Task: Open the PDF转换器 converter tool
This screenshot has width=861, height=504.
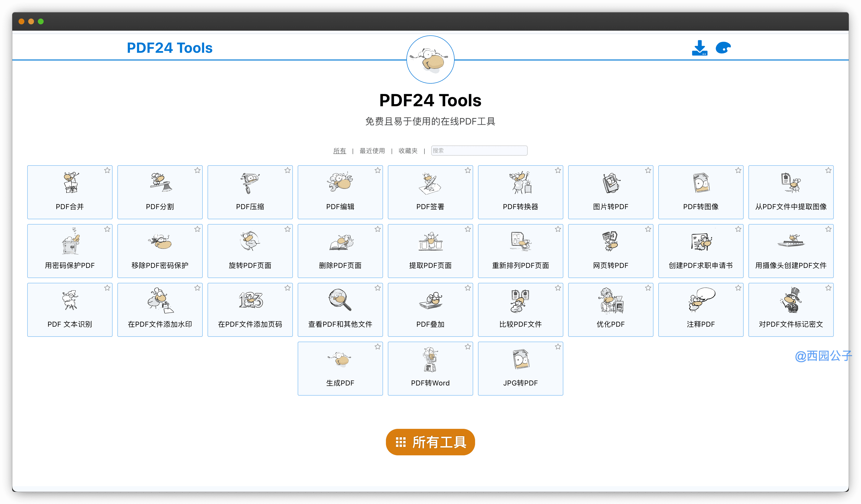Action: (521, 192)
